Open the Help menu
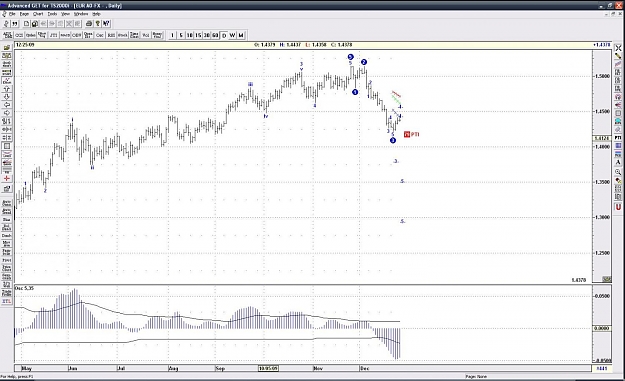 tap(96, 14)
